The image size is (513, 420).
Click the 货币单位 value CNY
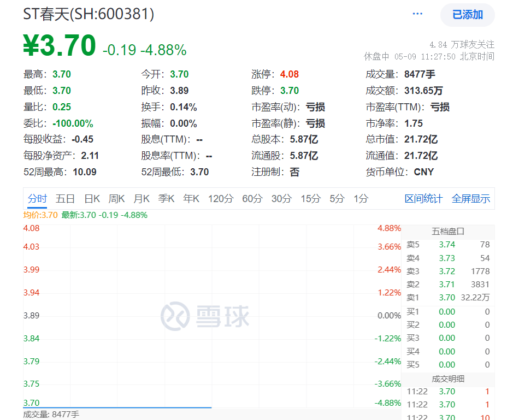(x=424, y=172)
